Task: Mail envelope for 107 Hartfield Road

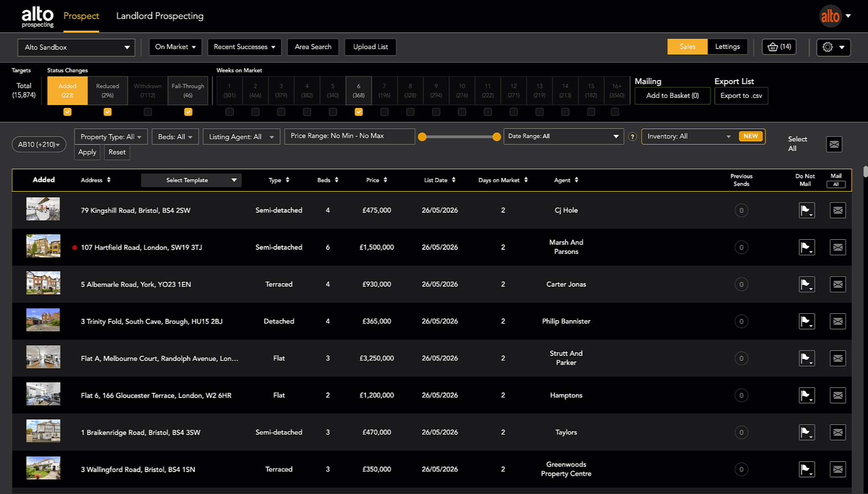Action: coord(838,247)
